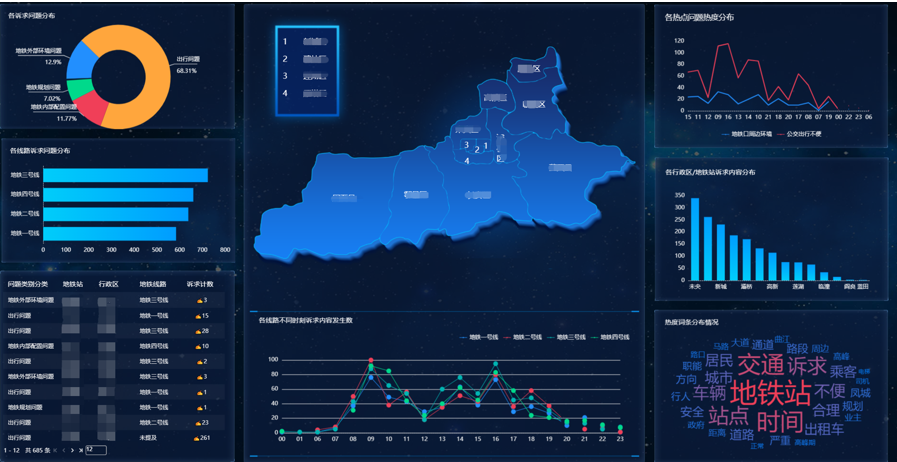Go to previous page in table pagination
The height and width of the screenshot is (462, 897).
(x=63, y=450)
